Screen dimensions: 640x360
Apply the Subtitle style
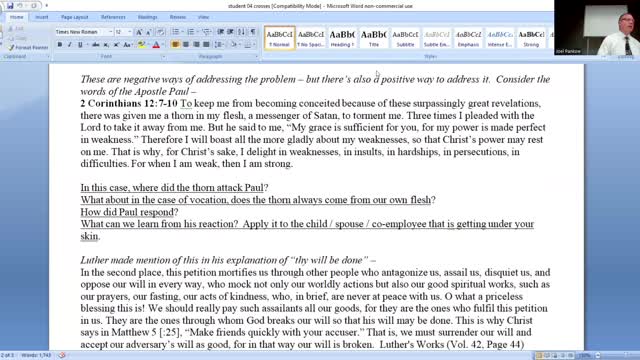pos(405,38)
